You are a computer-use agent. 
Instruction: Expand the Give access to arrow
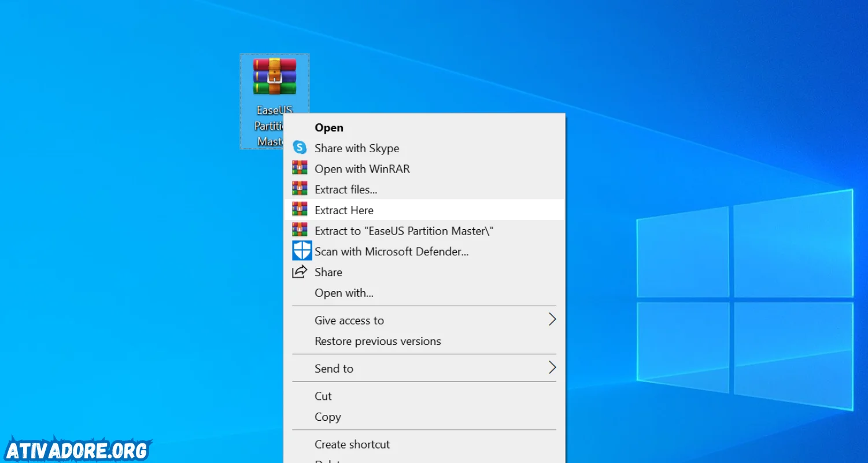click(x=552, y=319)
